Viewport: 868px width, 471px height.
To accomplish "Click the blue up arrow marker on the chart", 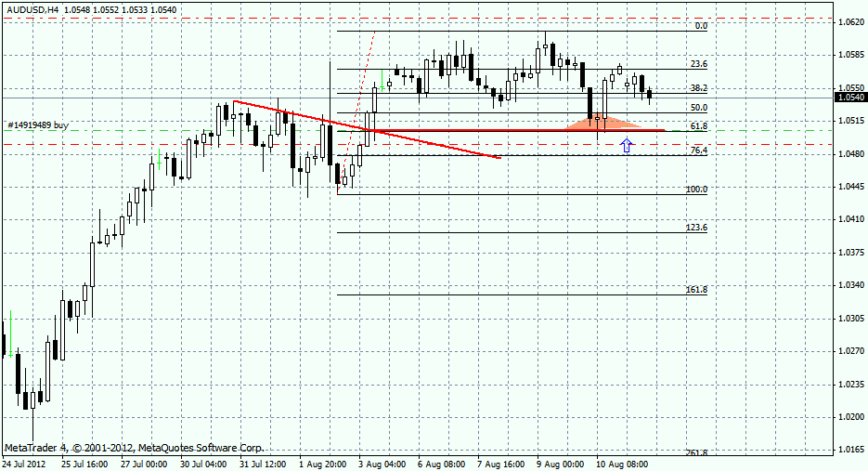I will click(627, 145).
